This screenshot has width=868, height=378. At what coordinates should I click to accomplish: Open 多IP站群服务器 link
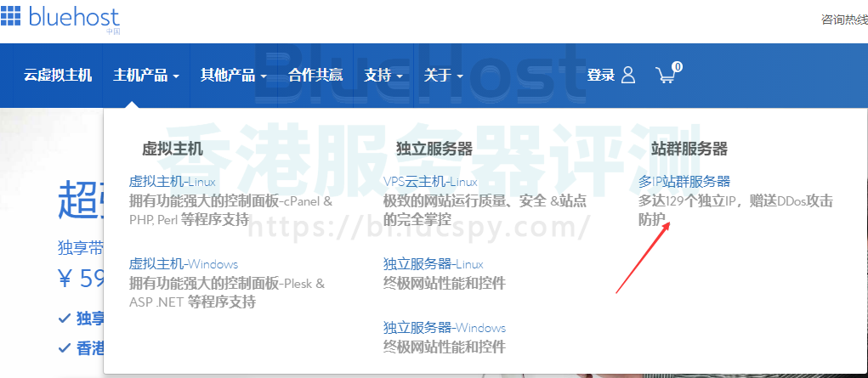pos(684,182)
